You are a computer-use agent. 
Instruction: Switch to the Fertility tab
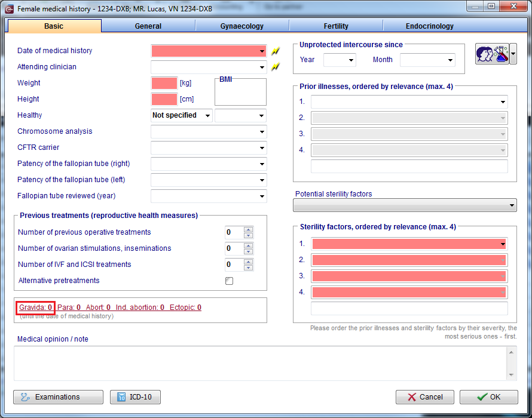pyautogui.click(x=336, y=26)
